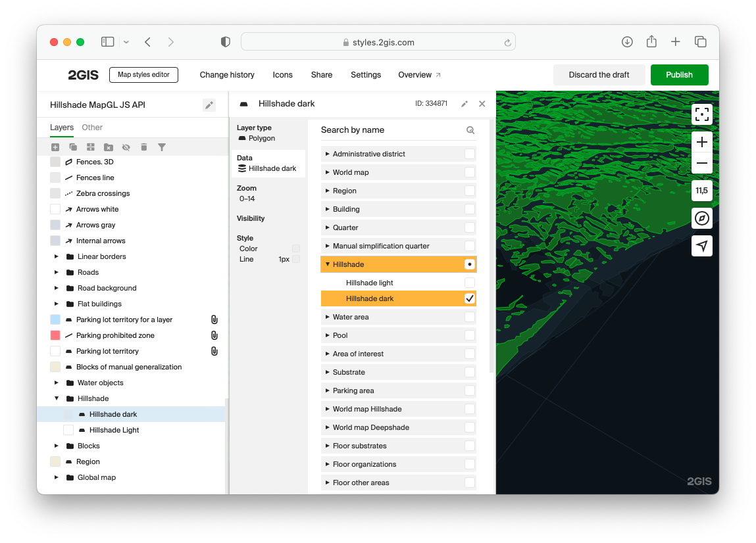Uncheck the Hillshade dark checkbox
Image resolution: width=756 pixels, height=543 pixels.
point(470,298)
